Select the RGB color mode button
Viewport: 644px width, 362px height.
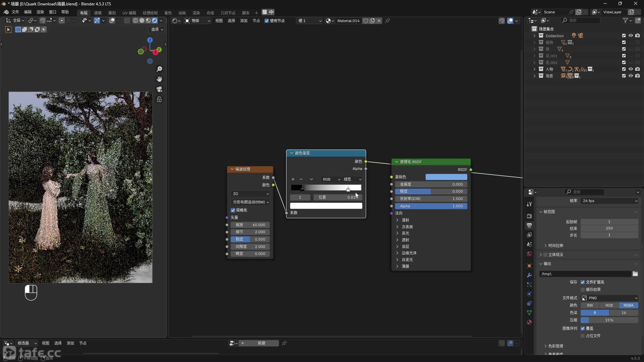[609, 305]
